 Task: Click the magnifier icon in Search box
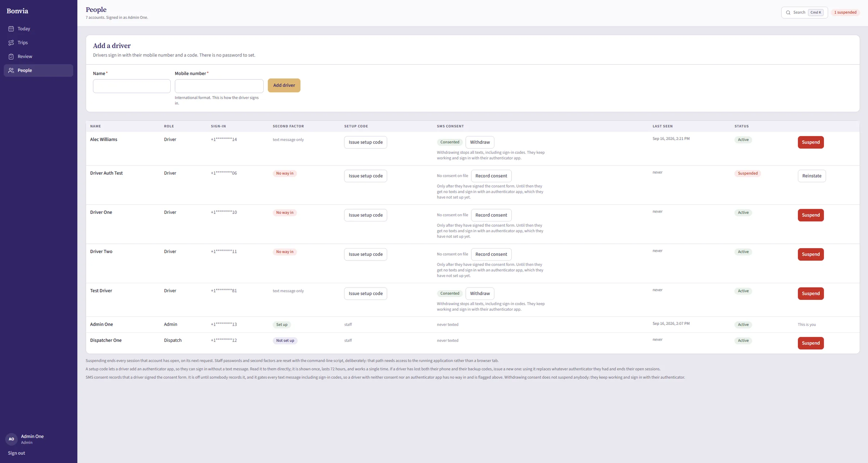tap(788, 13)
